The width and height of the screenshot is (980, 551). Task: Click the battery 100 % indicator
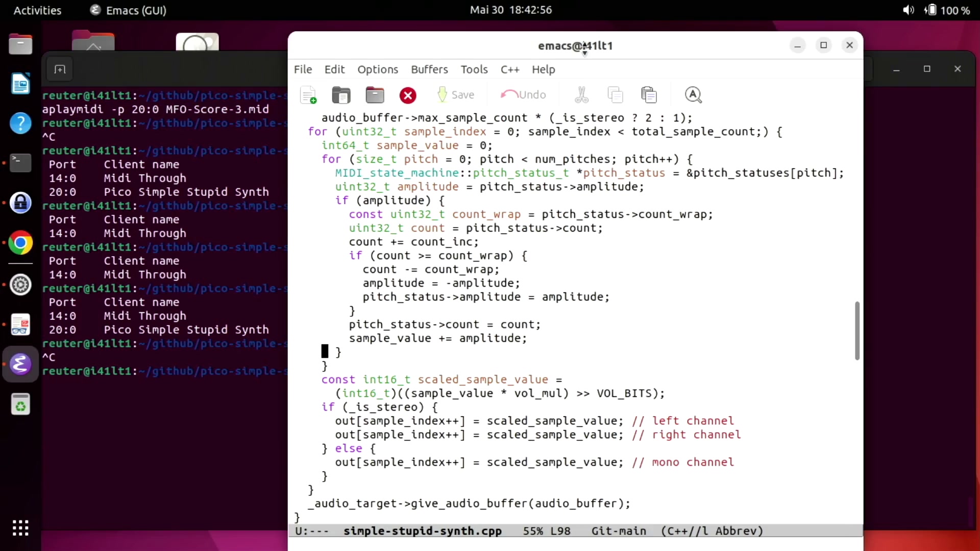pos(947,10)
